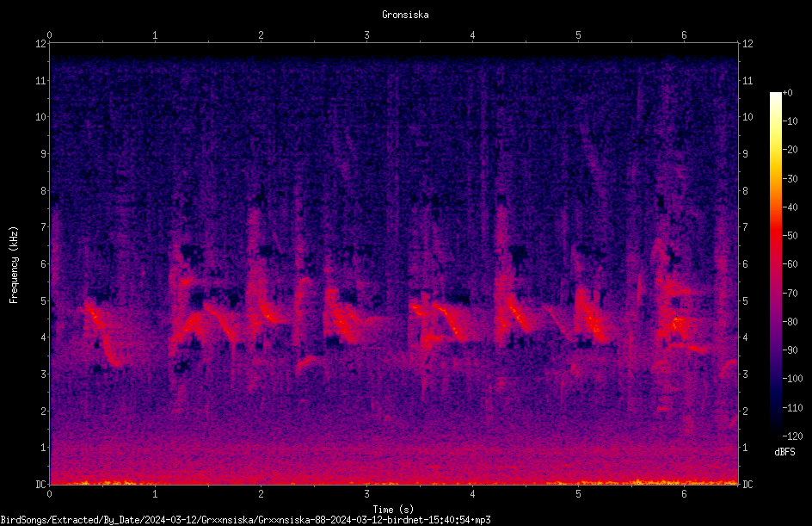The width and height of the screenshot is (812, 526).
Task: Select the 5 second mark on lower time axis
Action: [578, 494]
